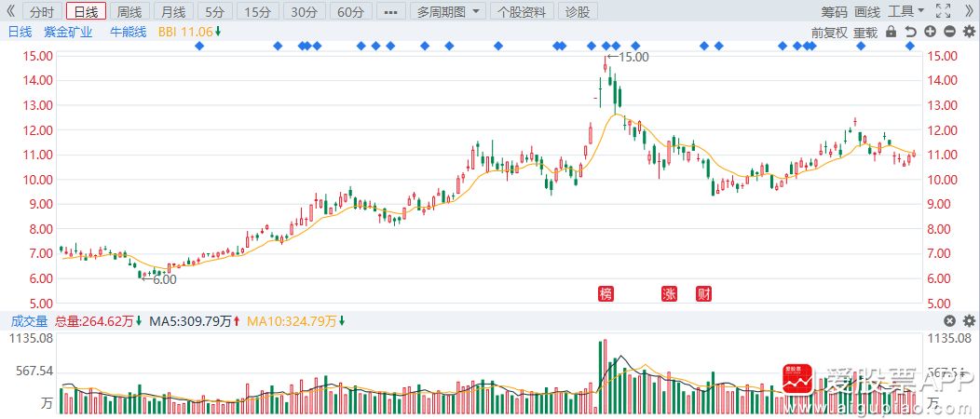Open 个股资料 stock info
Screen dimensions: 980x419
click(x=523, y=12)
